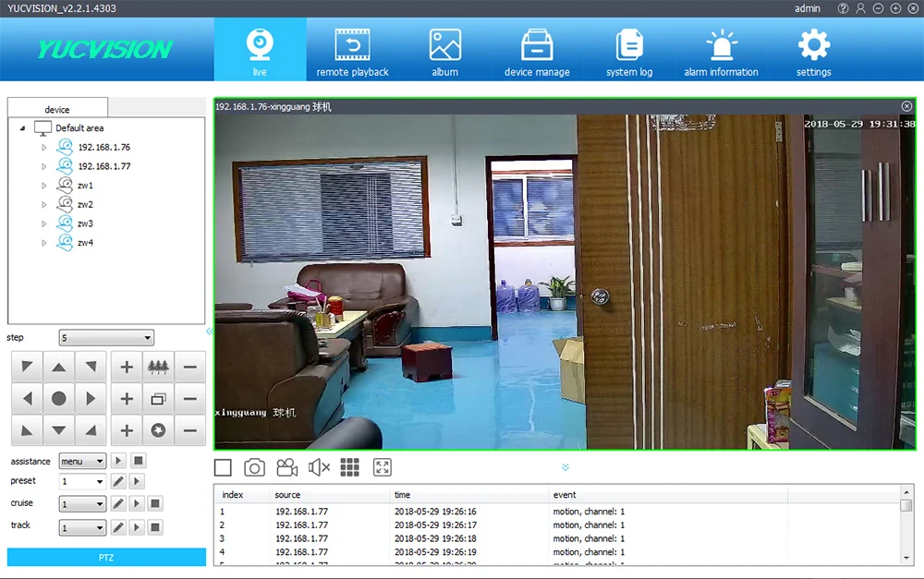Close iris with minus beside aperture icon
The height and width of the screenshot is (579, 924).
189,430
